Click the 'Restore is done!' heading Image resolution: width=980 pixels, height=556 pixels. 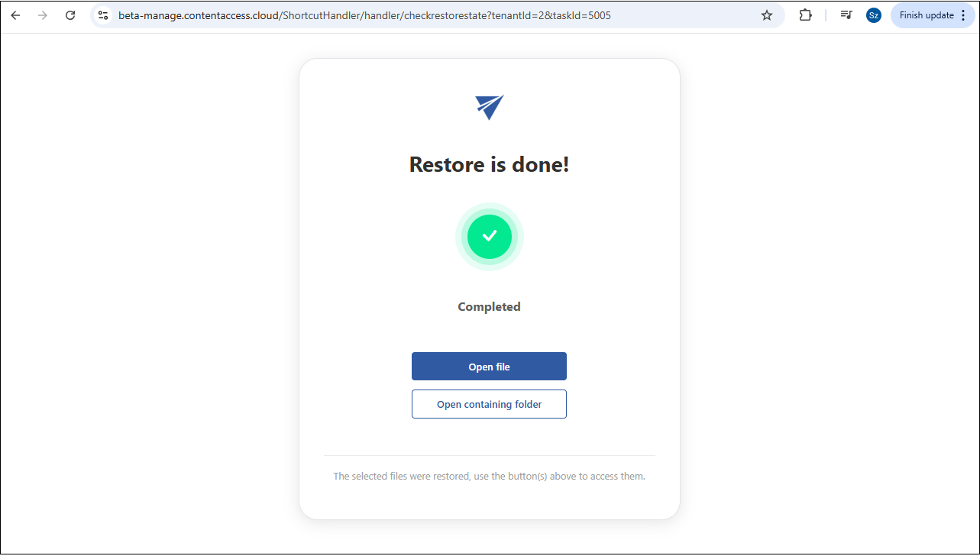point(490,164)
